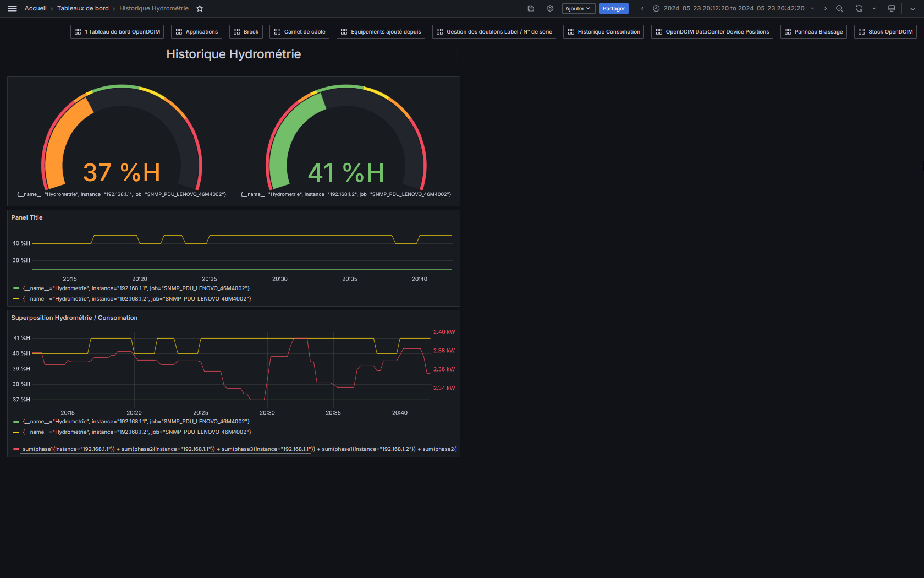Click the yellow legend swatch in Superposition panel
The image size is (924, 578).
[x=16, y=432]
